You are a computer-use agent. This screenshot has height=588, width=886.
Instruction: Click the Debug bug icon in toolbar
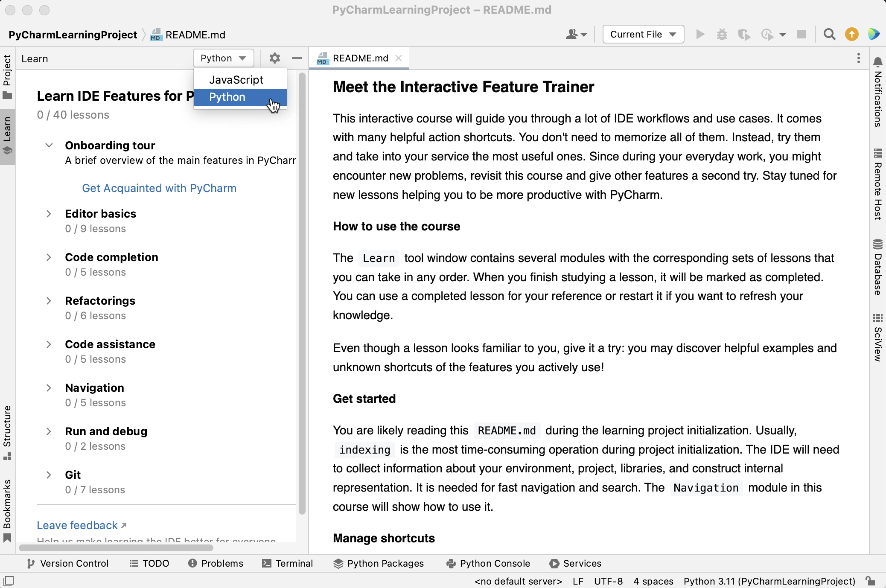pos(722,34)
